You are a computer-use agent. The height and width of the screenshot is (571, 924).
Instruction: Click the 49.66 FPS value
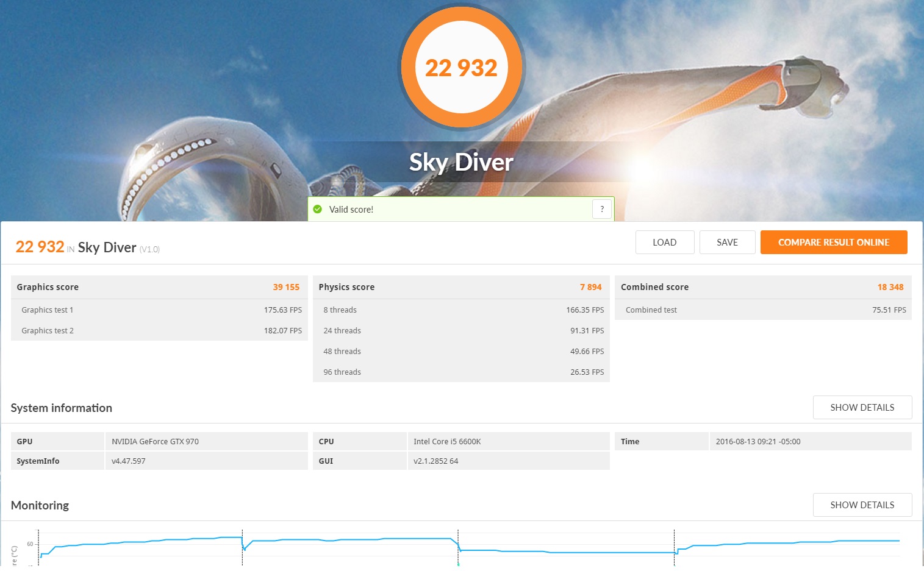tap(587, 351)
